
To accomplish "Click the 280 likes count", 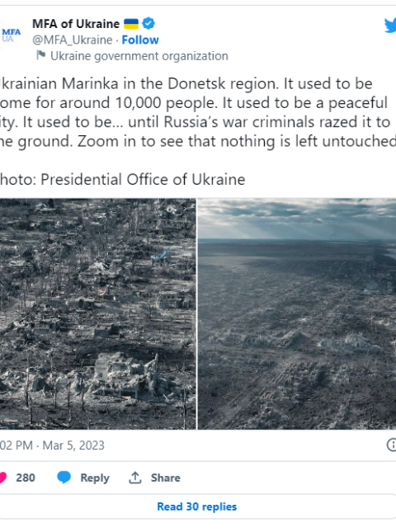I will point(26,478).
